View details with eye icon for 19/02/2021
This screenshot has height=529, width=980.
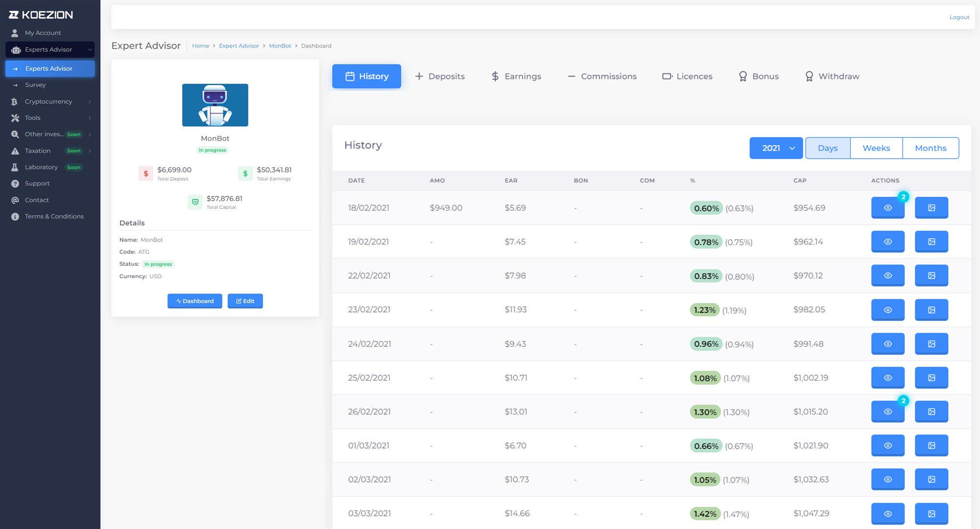coord(887,241)
